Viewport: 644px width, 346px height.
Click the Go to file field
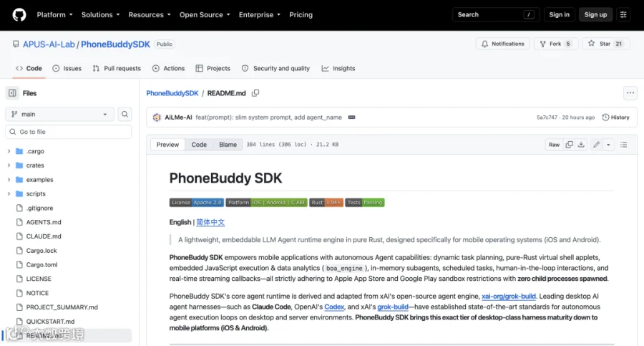[x=69, y=132]
